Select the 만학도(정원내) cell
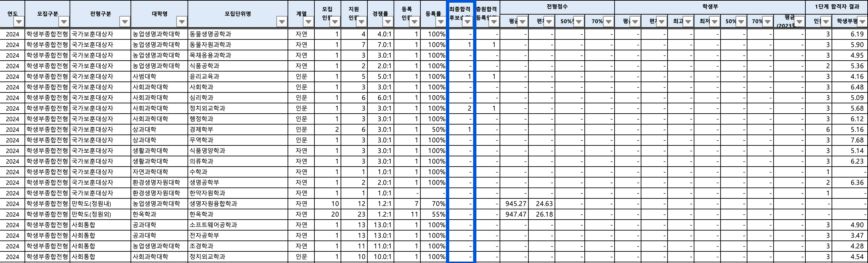Viewport: 868px width, 263px height. tap(100, 204)
